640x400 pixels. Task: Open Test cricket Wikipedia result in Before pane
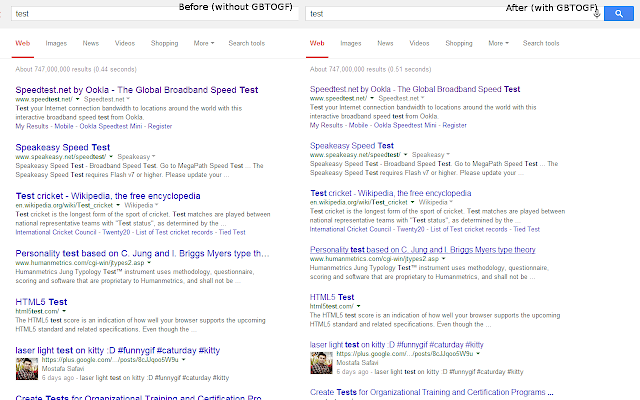(x=108, y=196)
